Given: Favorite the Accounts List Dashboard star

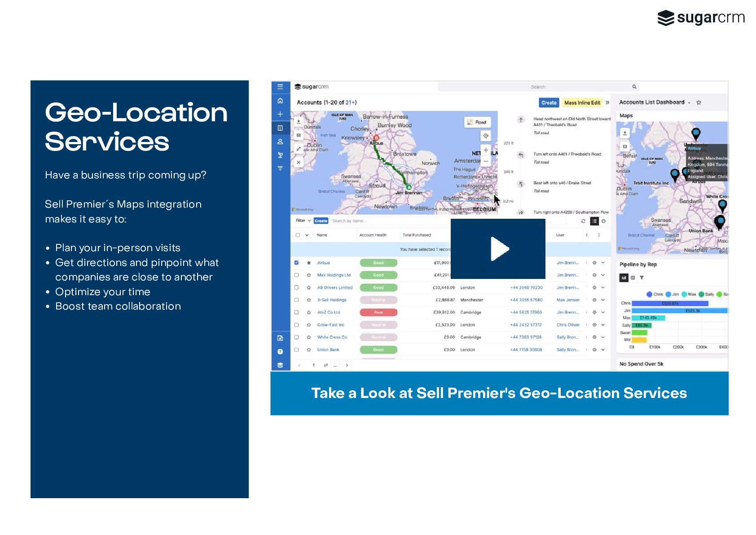Looking at the screenshot, I should (x=699, y=102).
